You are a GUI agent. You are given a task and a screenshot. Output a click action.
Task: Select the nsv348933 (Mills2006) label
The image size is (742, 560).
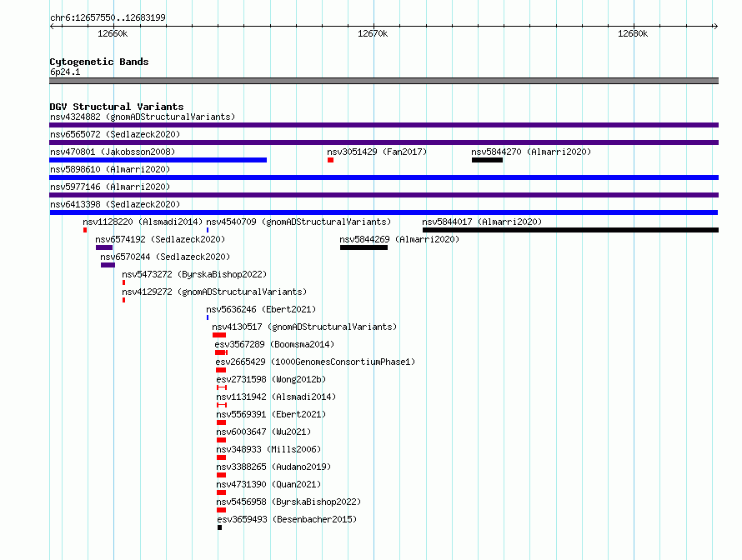pyautogui.click(x=268, y=449)
